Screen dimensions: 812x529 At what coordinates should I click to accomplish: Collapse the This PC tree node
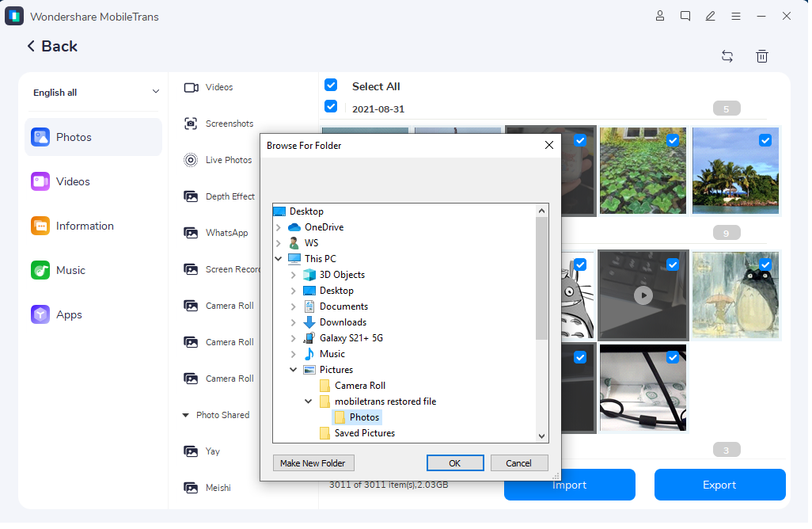tap(279, 259)
